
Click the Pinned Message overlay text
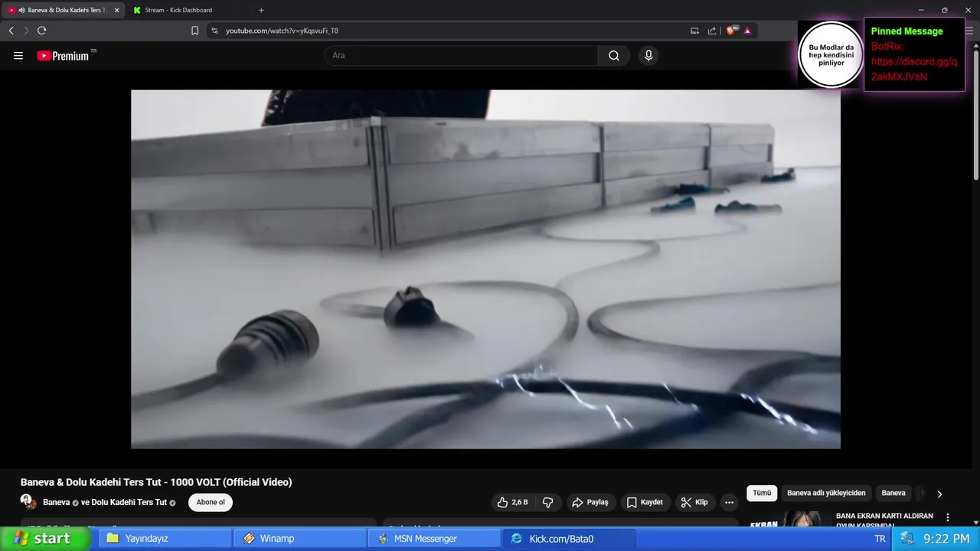[x=906, y=31]
